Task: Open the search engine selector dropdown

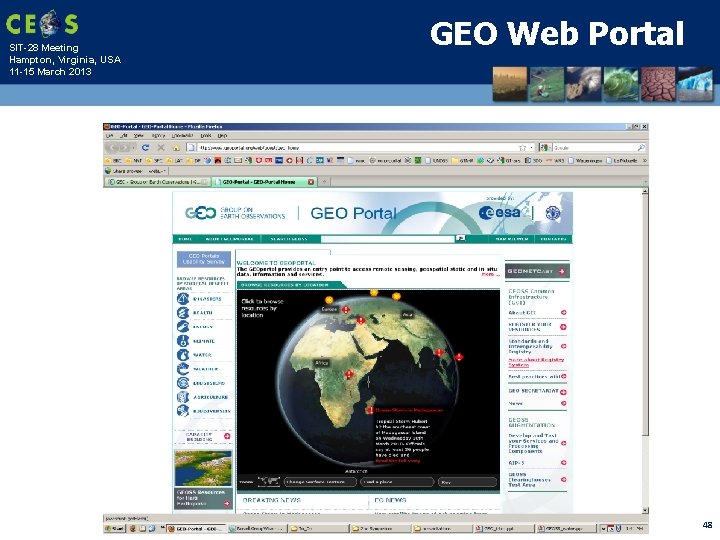Action: pyautogui.click(x=545, y=147)
